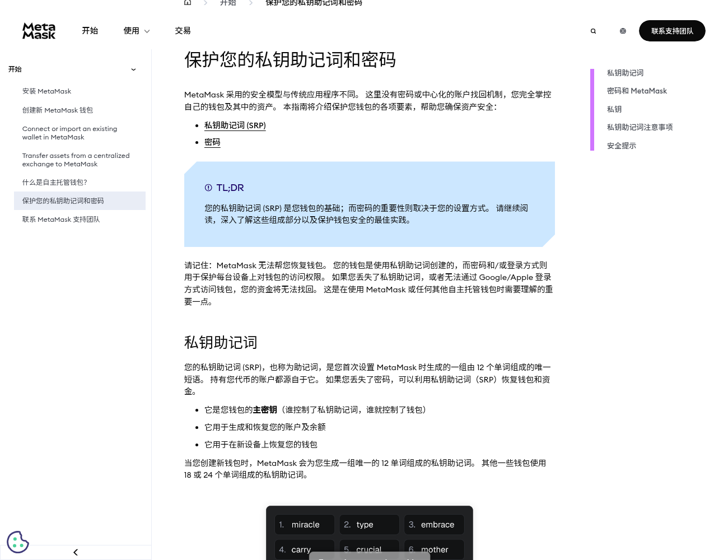Open 安装 MetaMask sidebar page
This screenshot has height=560, width=728.
pyautogui.click(x=47, y=91)
